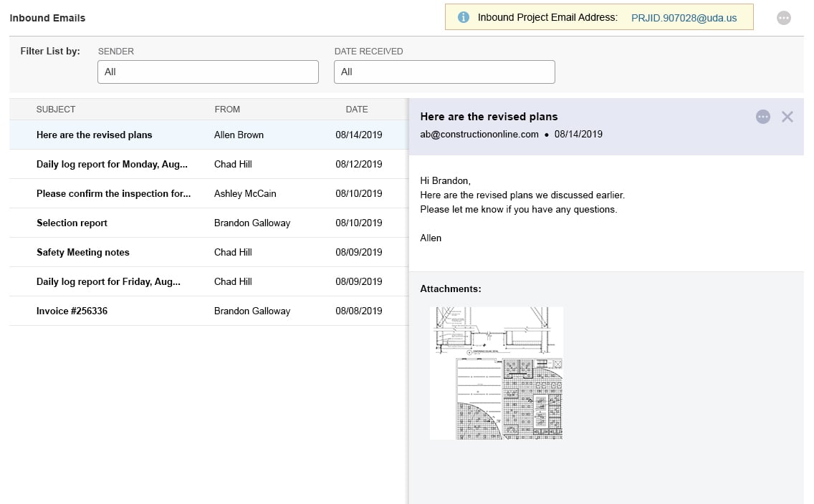Open the DATE RECEIVED filter dropdown
Image resolution: width=814 pixels, height=504 pixels.
click(x=444, y=72)
